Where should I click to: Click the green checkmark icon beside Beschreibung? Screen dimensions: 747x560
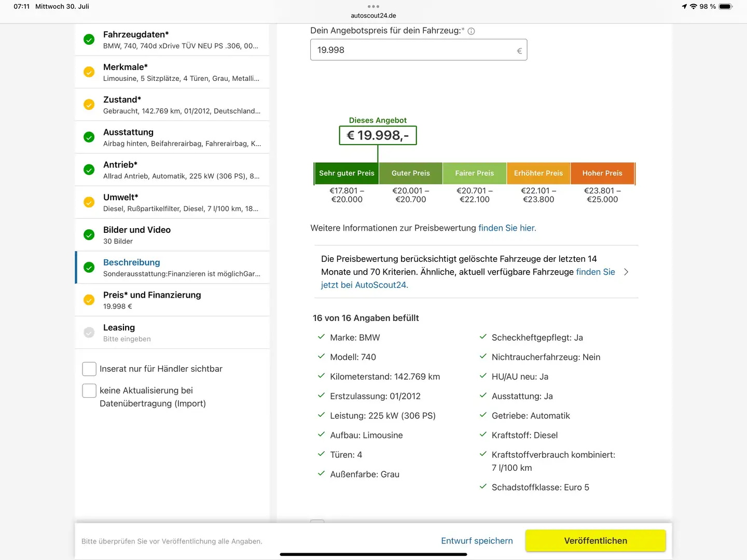pyautogui.click(x=89, y=268)
